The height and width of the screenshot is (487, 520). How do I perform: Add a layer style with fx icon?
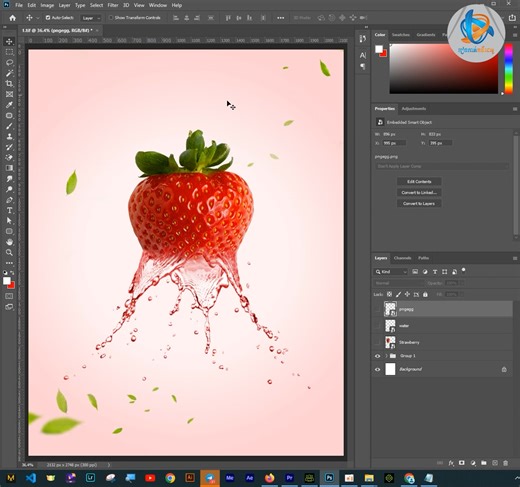click(x=451, y=463)
